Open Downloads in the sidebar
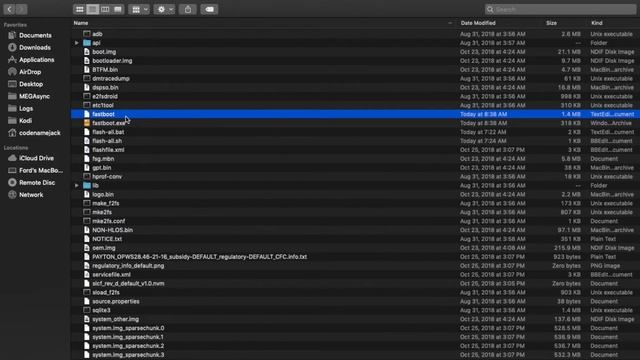The width and height of the screenshot is (640, 360). click(x=29, y=48)
